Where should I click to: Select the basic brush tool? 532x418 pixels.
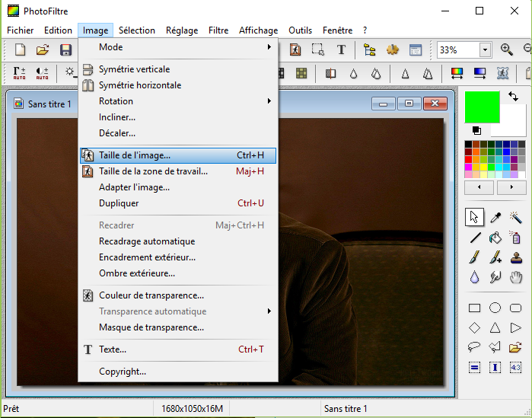pos(475,257)
